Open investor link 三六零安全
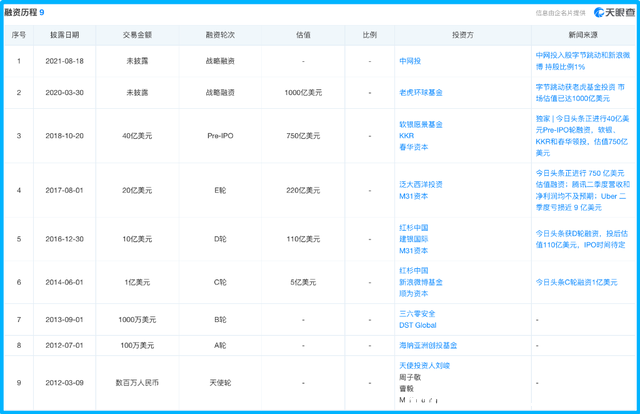 [417, 314]
